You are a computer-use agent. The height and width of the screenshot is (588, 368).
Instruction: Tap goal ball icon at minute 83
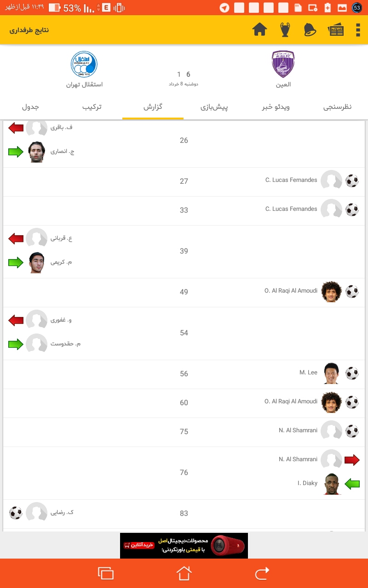pyautogui.click(x=16, y=513)
